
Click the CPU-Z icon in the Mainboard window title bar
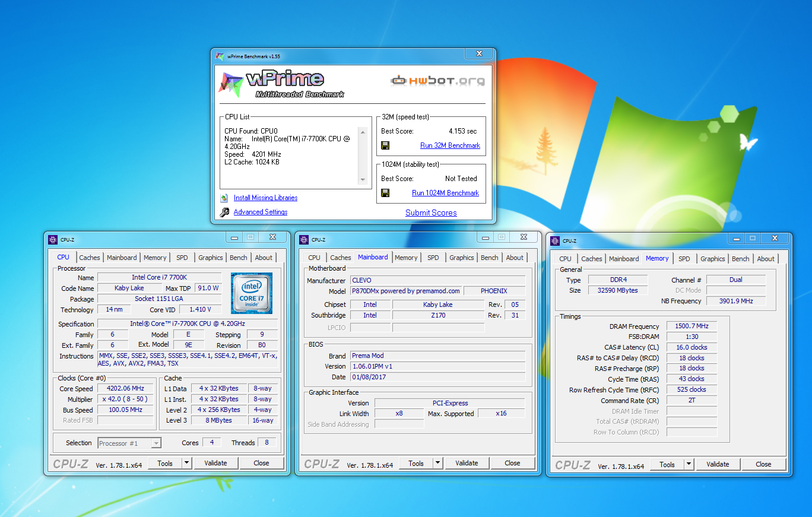pyautogui.click(x=304, y=240)
